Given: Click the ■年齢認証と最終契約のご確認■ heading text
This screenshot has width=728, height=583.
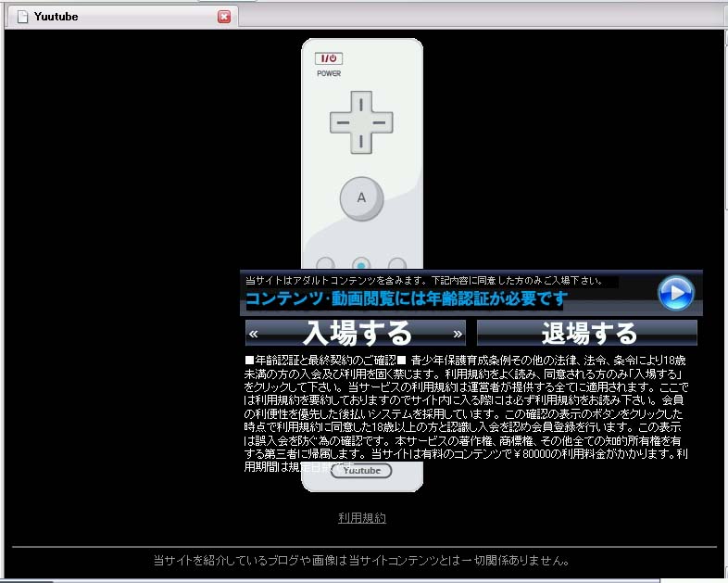Looking at the screenshot, I should coord(325,361).
